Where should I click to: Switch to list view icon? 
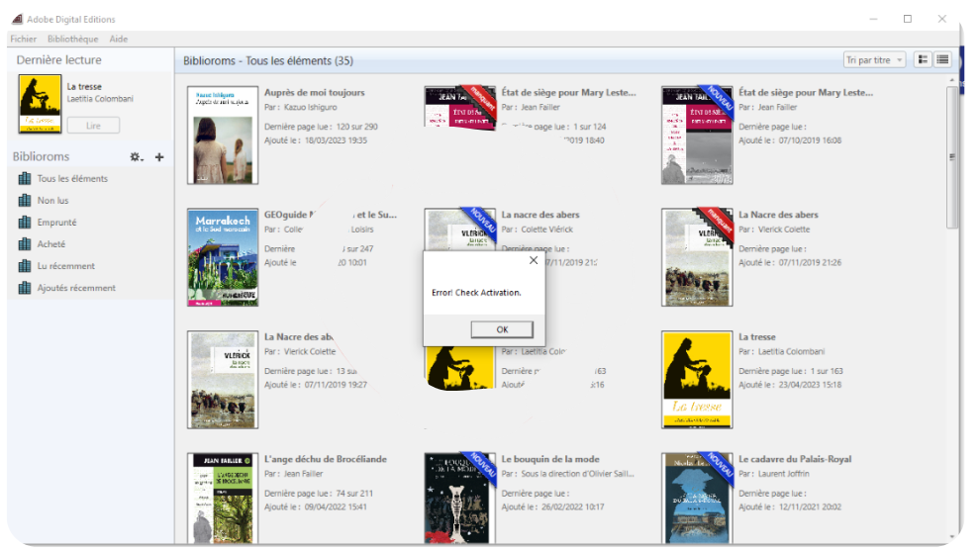(942, 60)
